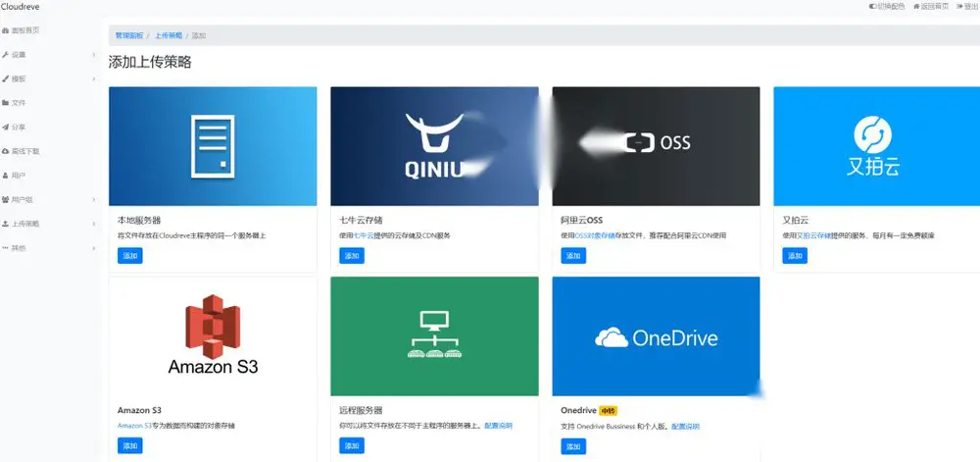980x462 pixels.
Task: Click the current 添加 breadcrumb text
Action: pyautogui.click(x=199, y=35)
